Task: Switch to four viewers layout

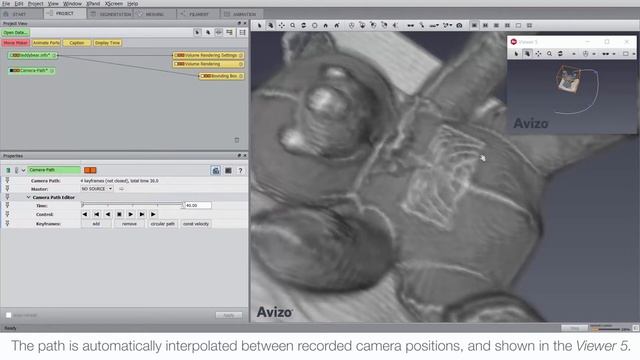Action: (507, 25)
